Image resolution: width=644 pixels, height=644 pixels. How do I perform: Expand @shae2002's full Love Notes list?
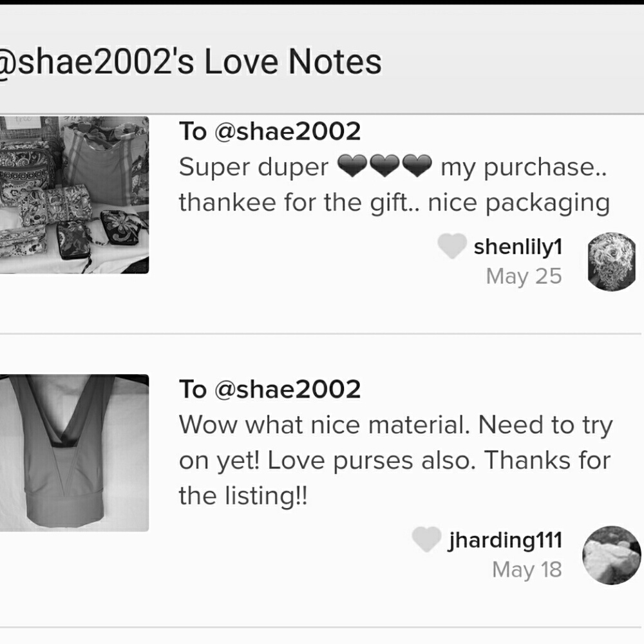pyautogui.click(x=191, y=61)
